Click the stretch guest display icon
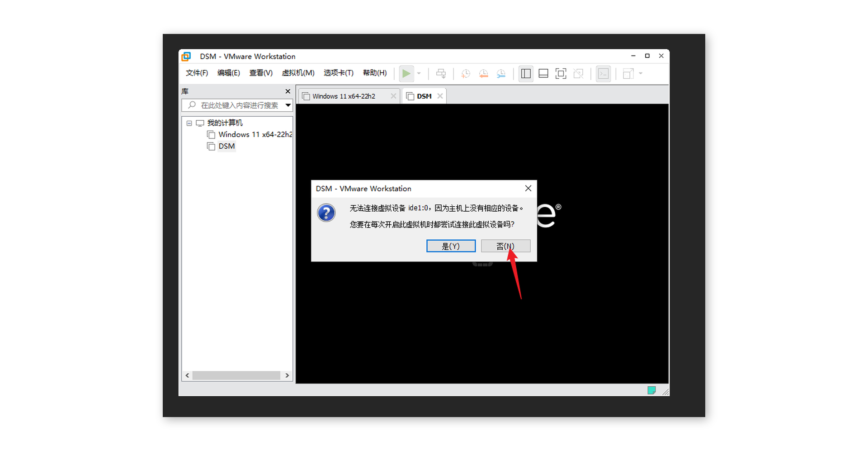868x451 pixels. [628, 73]
